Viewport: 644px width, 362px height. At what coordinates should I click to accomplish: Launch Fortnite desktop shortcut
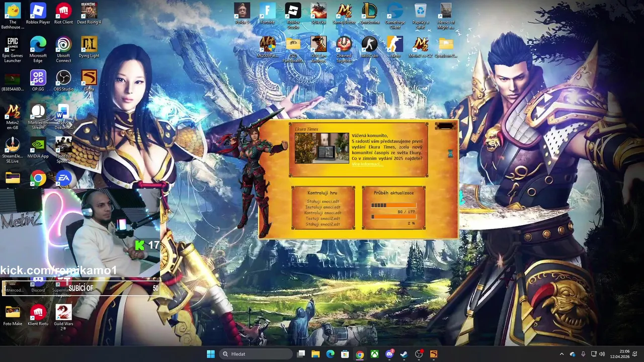pyautogui.click(x=268, y=14)
